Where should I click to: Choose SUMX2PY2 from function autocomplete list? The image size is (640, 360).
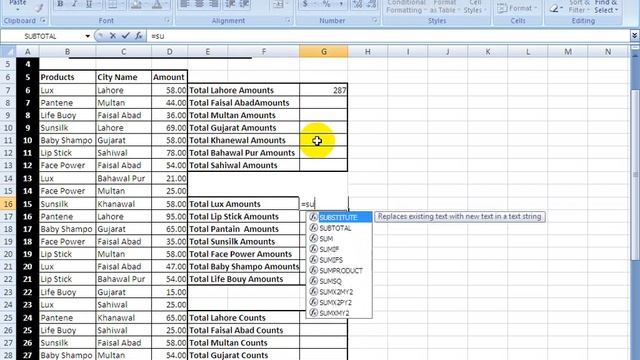click(x=339, y=302)
